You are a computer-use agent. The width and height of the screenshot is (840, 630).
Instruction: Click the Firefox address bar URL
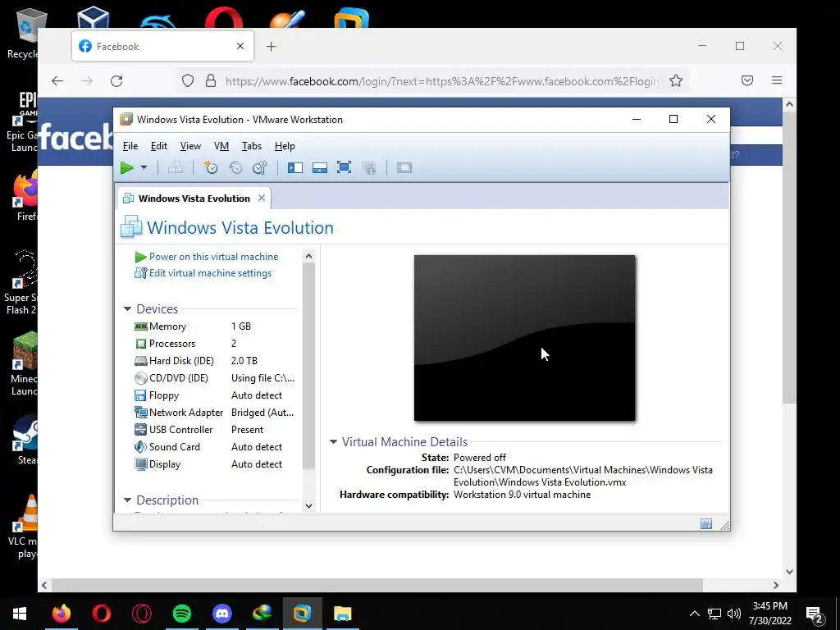[442, 81]
